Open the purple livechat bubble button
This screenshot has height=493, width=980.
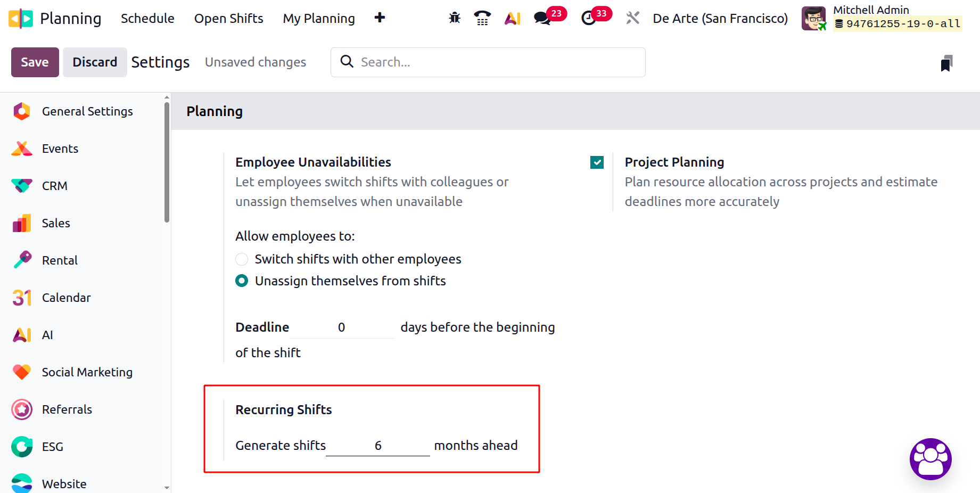[x=930, y=459]
